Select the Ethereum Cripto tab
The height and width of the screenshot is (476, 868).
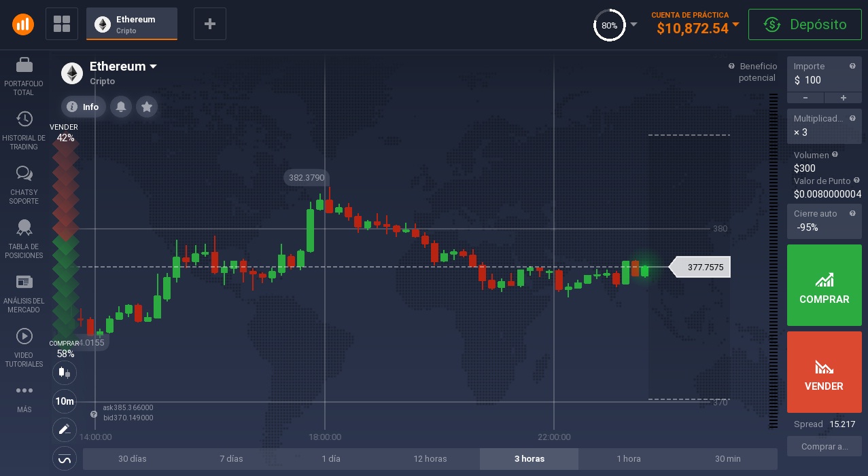(x=132, y=24)
